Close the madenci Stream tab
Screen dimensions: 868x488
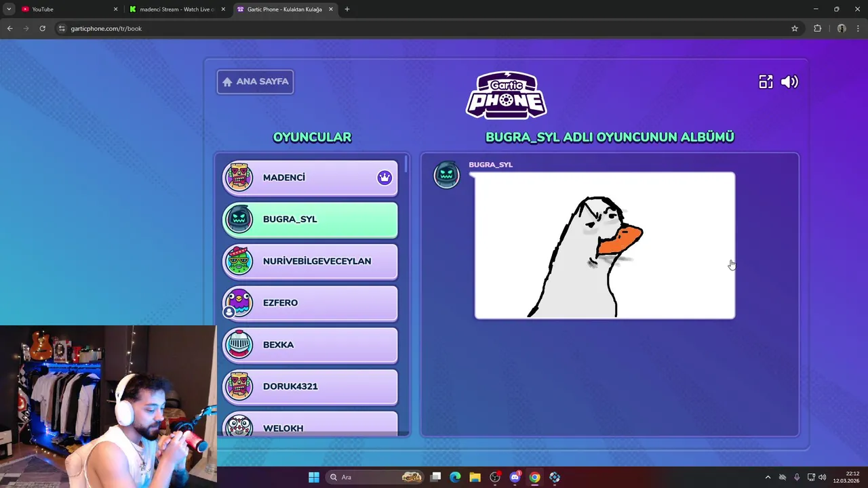click(223, 9)
